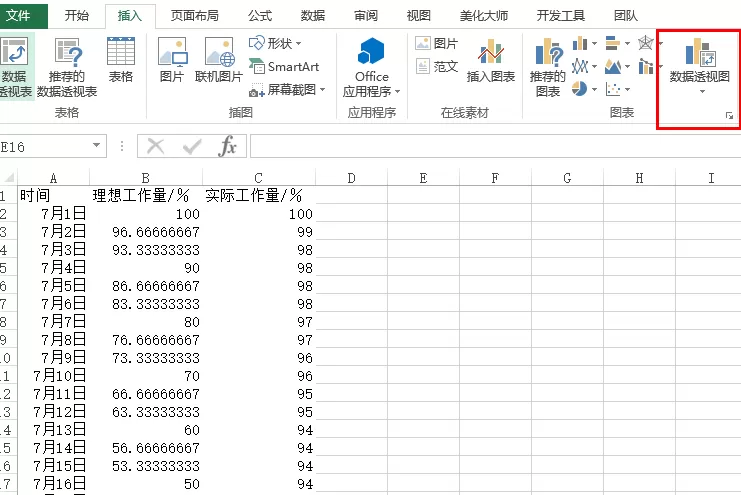Switch to the 开始 home tab

point(77,16)
